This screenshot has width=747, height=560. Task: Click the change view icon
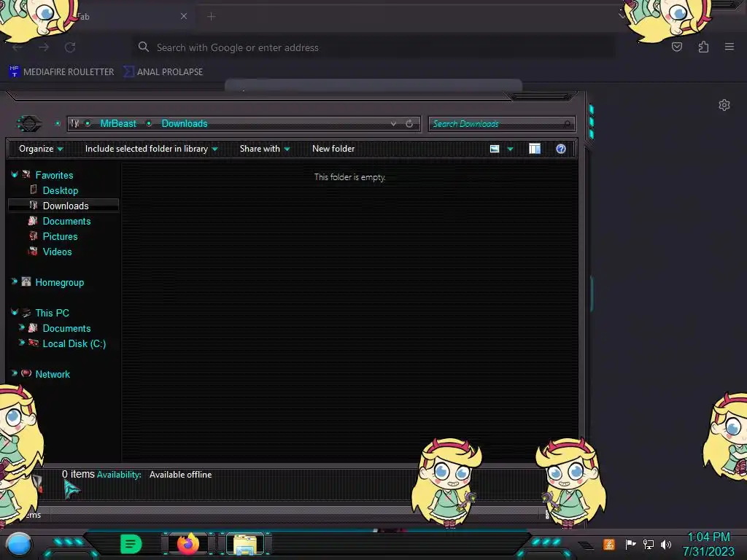pos(495,149)
